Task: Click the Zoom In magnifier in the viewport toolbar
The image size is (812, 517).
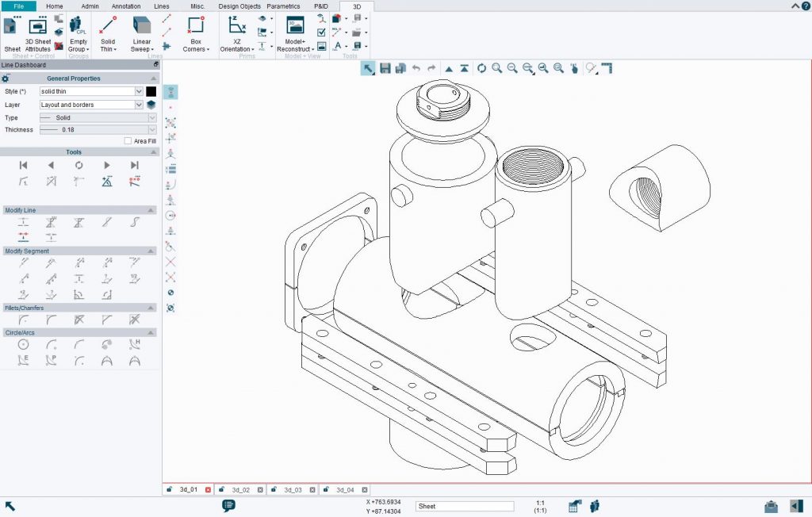Action: [x=496, y=69]
